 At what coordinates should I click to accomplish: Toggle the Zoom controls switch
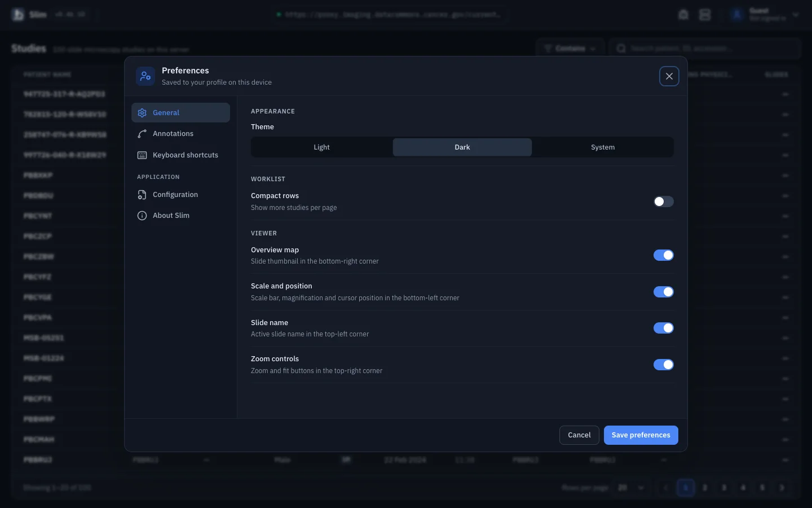pyautogui.click(x=664, y=365)
